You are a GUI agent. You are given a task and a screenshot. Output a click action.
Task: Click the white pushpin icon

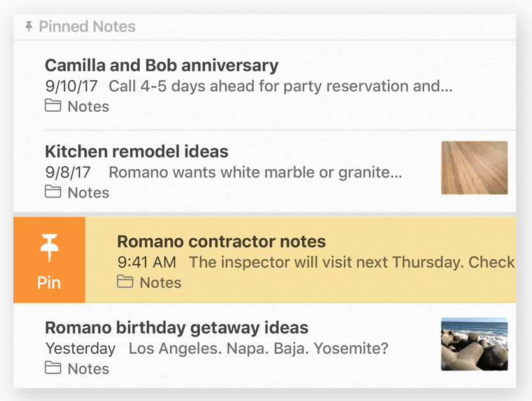(49, 248)
